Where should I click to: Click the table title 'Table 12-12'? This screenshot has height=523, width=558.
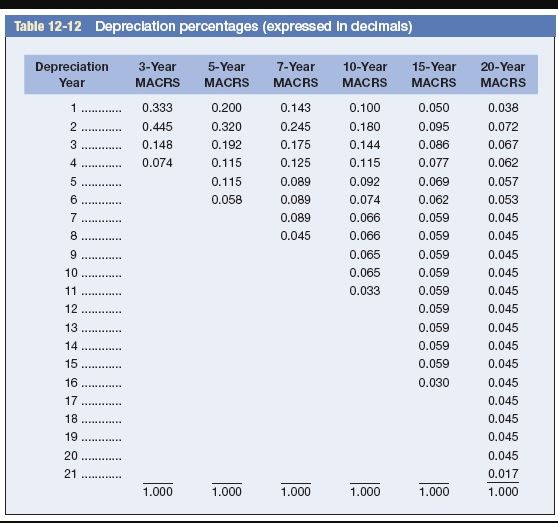pyautogui.click(x=48, y=26)
